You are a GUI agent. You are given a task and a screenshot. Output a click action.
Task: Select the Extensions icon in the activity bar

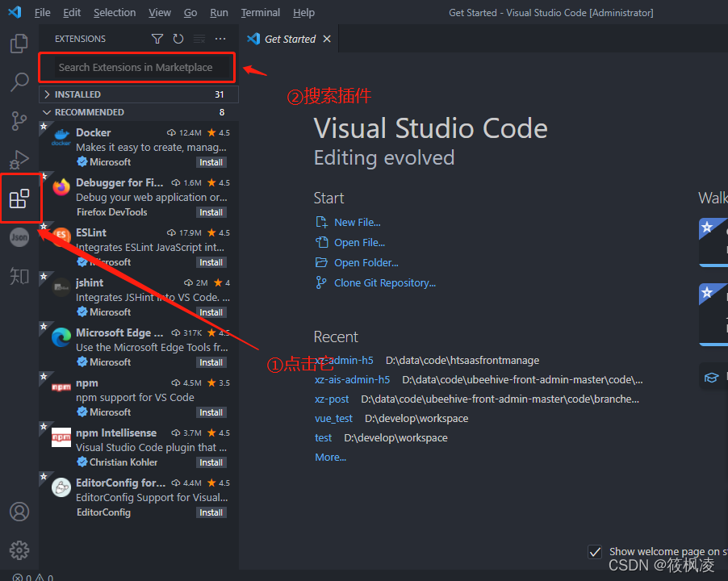click(19, 199)
